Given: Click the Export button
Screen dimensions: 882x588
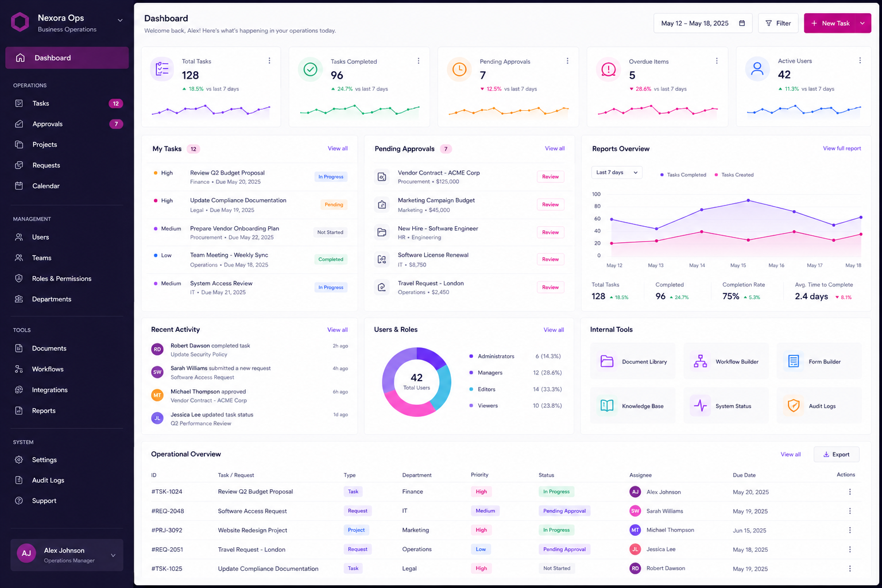Looking at the screenshot, I should click(x=836, y=454).
